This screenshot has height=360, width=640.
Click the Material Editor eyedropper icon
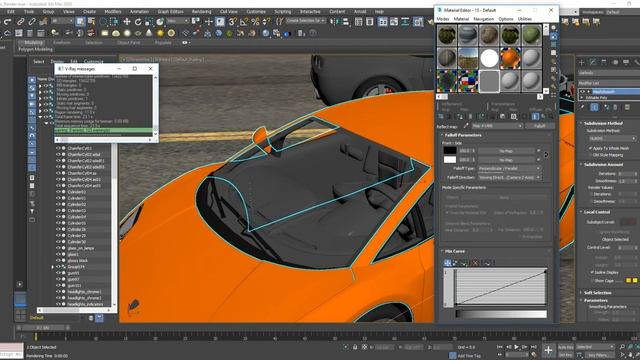[x=466, y=126]
